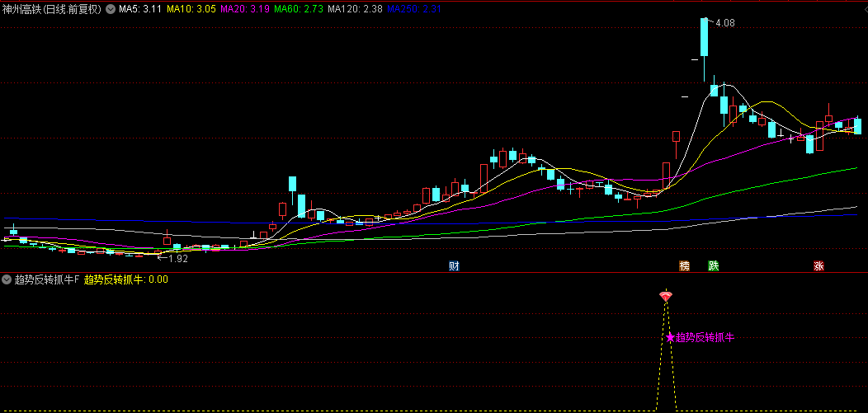Screen dimensions: 868x413
Task: Click the green 跌 marker icon
Action: tap(714, 266)
